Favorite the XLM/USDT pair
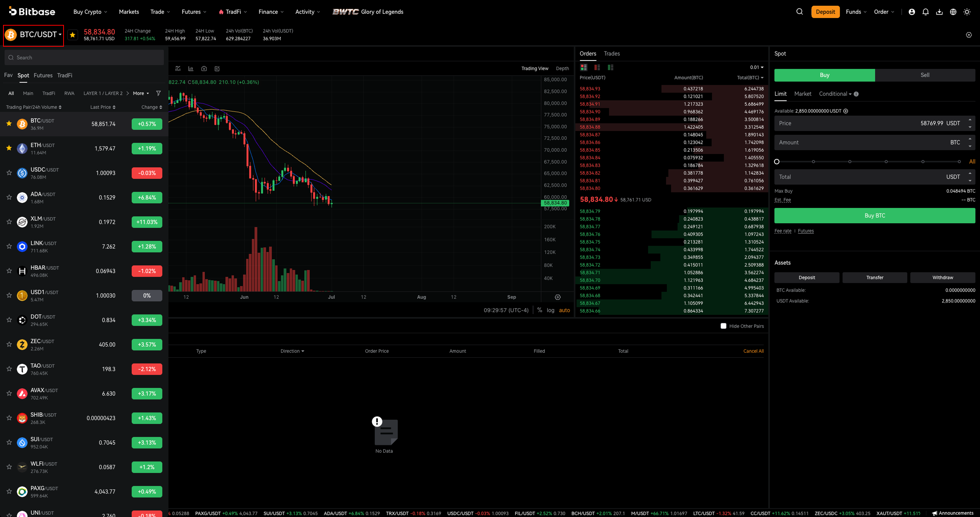The width and height of the screenshot is (980, 517). [9, 222]
